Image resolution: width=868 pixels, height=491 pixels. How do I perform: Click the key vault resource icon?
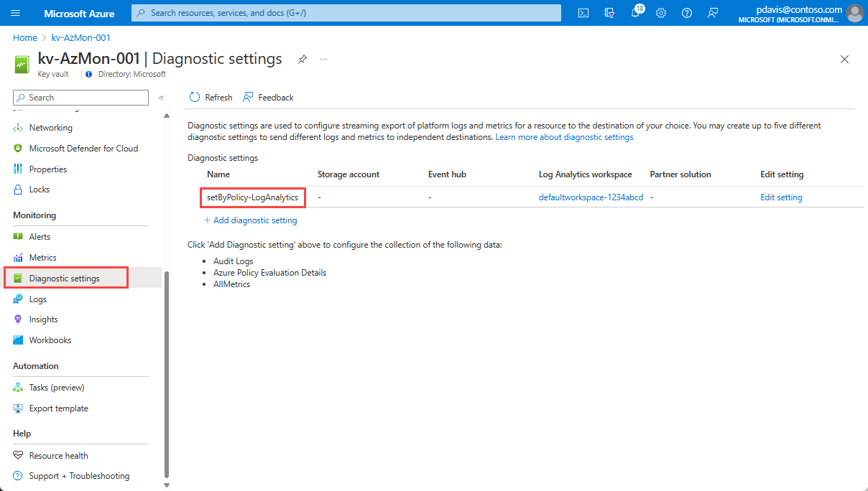[22, 64]
